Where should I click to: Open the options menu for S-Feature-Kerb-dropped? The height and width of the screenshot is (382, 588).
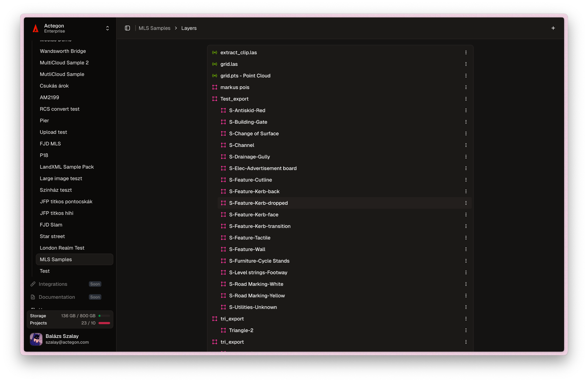pos(466,203)
